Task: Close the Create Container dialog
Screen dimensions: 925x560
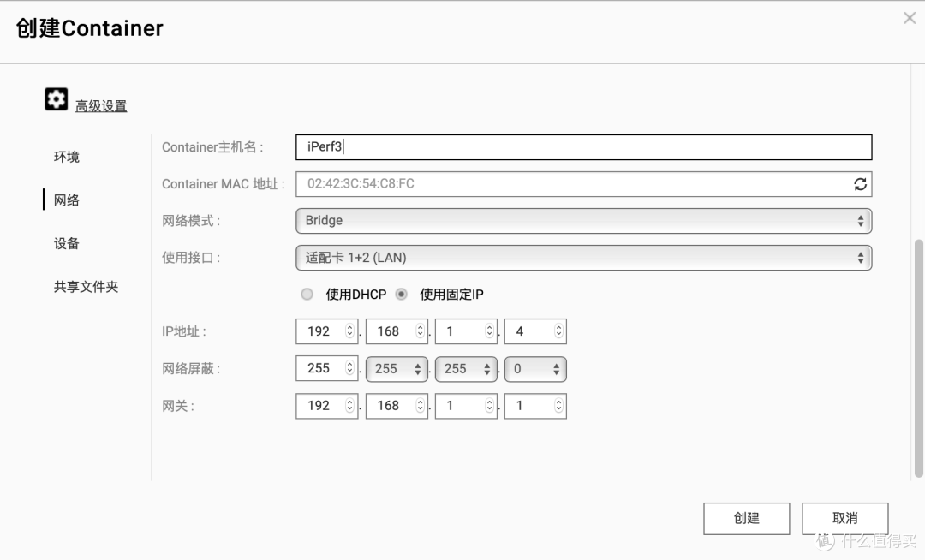Action: tap(909, 18)
